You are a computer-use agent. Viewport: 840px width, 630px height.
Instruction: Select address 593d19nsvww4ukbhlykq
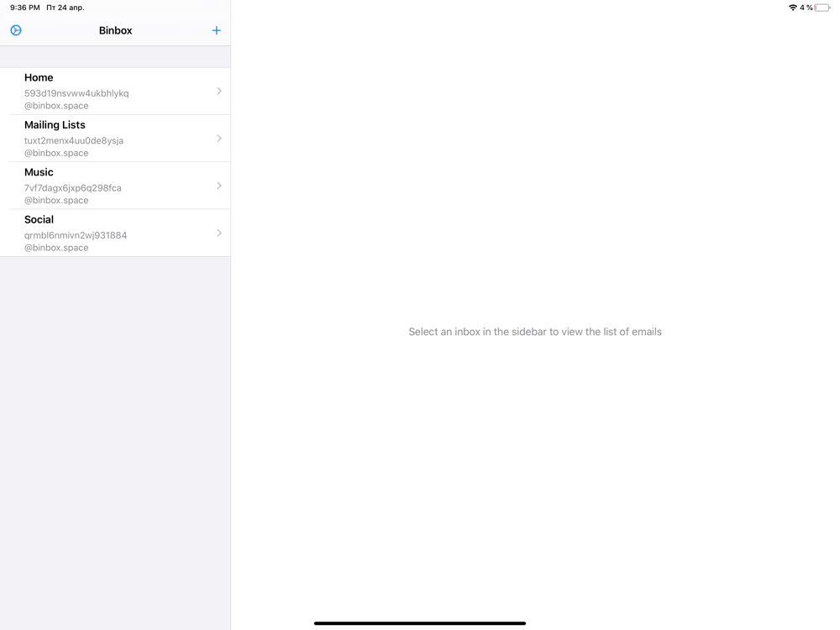tap(76, 93)
